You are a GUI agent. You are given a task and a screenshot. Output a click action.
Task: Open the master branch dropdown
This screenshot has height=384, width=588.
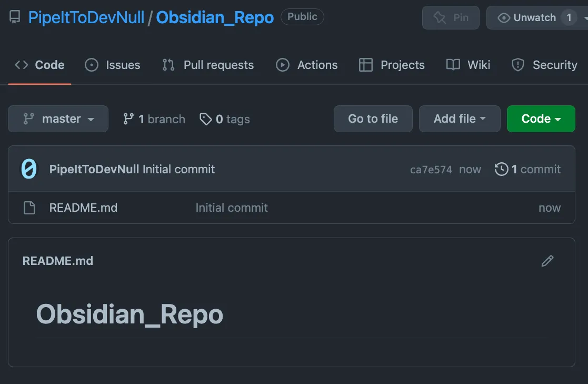click(58, 119)
